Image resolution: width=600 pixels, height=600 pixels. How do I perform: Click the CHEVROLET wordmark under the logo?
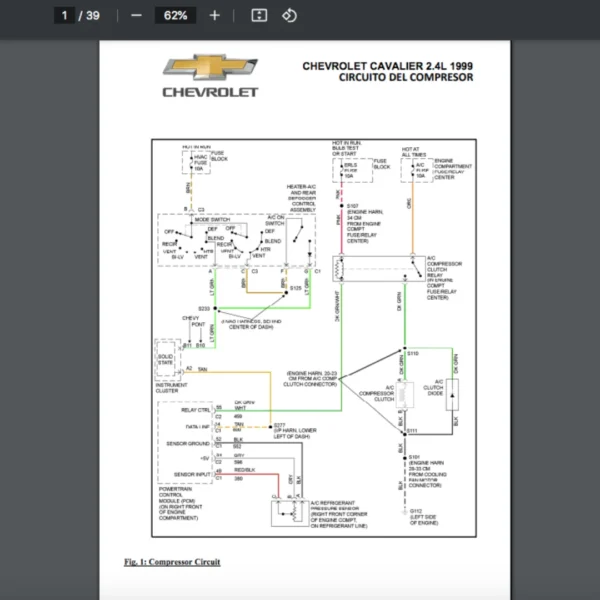tap(210, 92)
